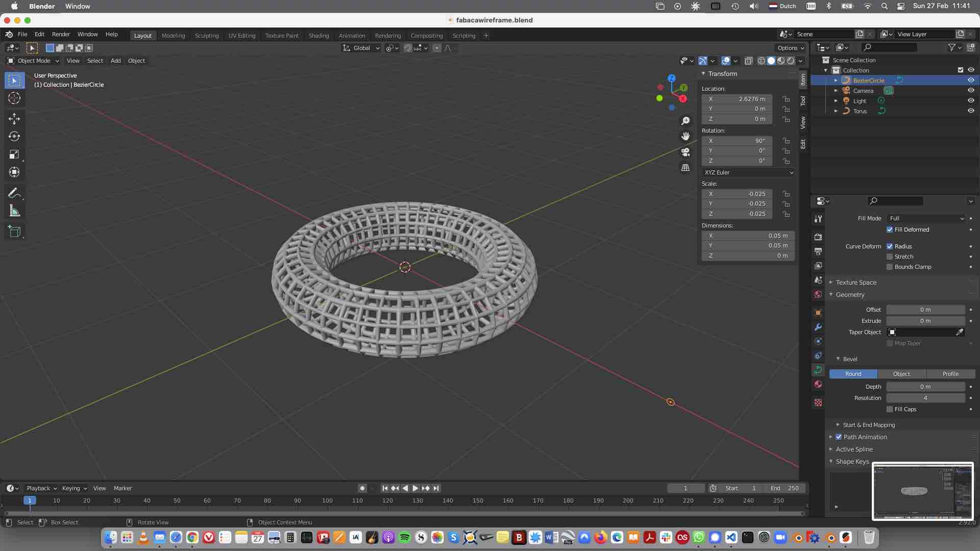Screen dimensions: 980x551
Task: Toggle X-ray view icon
Action: [x=748, y=61]
